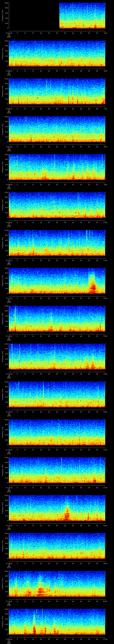
Task: Click the 30 tick on the 10:10:00 time axis
Action: pyautogui.click(x=57, y=260)
